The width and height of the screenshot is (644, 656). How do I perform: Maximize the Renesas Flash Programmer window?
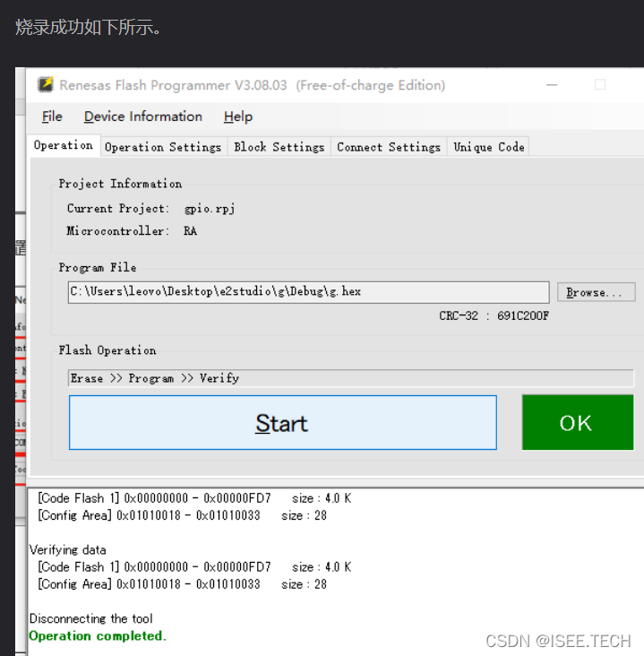(x=600, y=85)
